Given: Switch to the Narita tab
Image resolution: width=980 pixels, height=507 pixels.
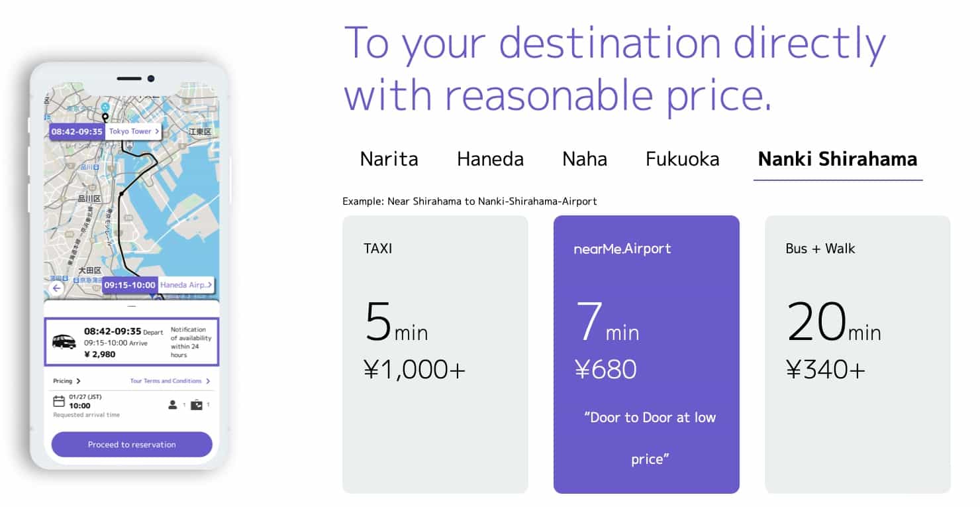Looking at the screenshot, I should [x=389, y=159].
